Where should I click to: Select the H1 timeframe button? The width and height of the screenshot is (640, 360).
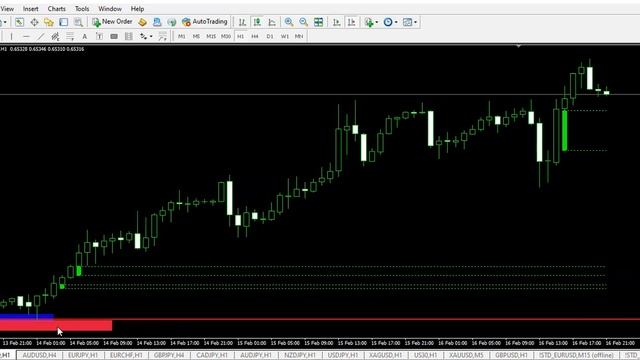(x=240, y=36)
